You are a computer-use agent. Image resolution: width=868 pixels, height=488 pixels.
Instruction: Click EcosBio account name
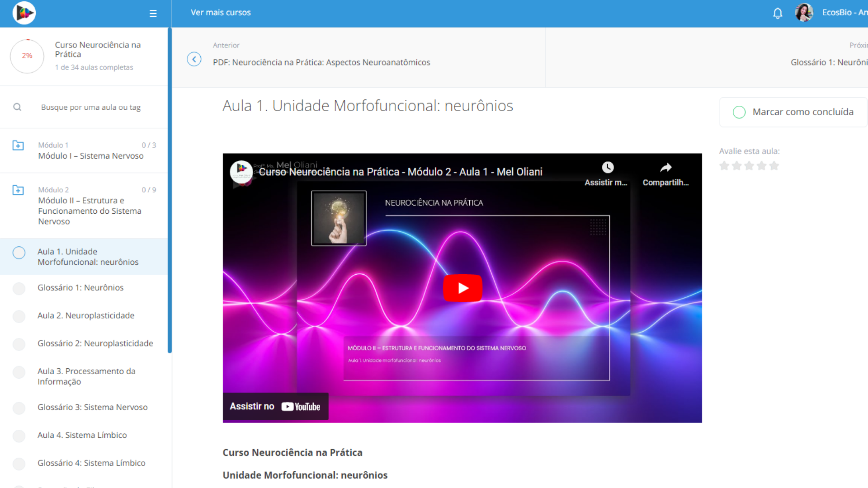[x=844, y=13]
